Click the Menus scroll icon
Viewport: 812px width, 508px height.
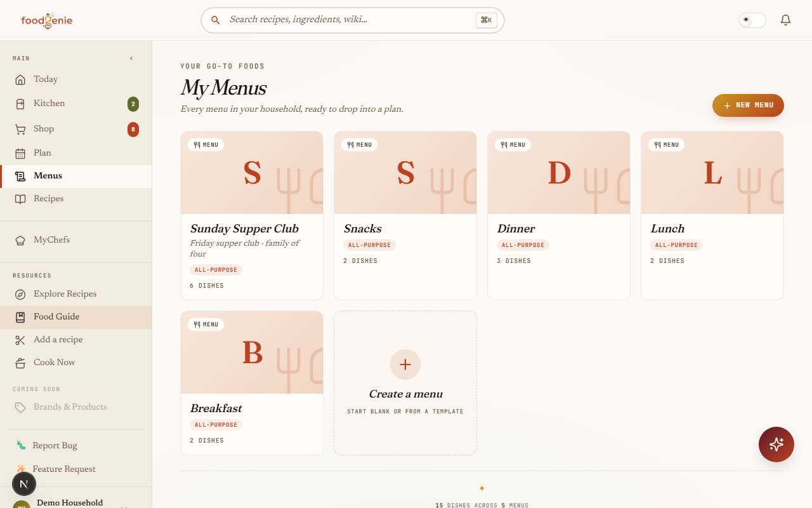coord(20,176)
